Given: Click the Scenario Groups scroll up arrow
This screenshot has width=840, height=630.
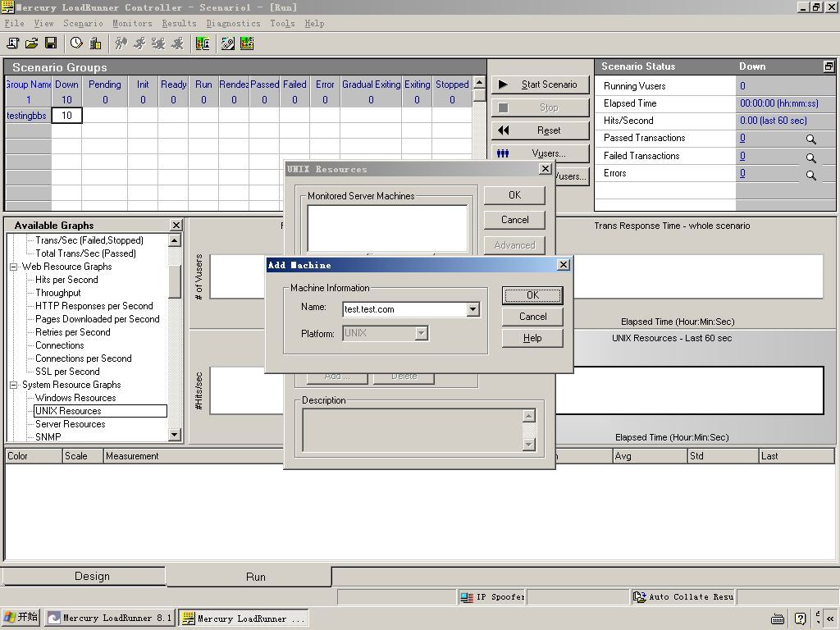Looking at the screenshot, I should coord(479,82).
